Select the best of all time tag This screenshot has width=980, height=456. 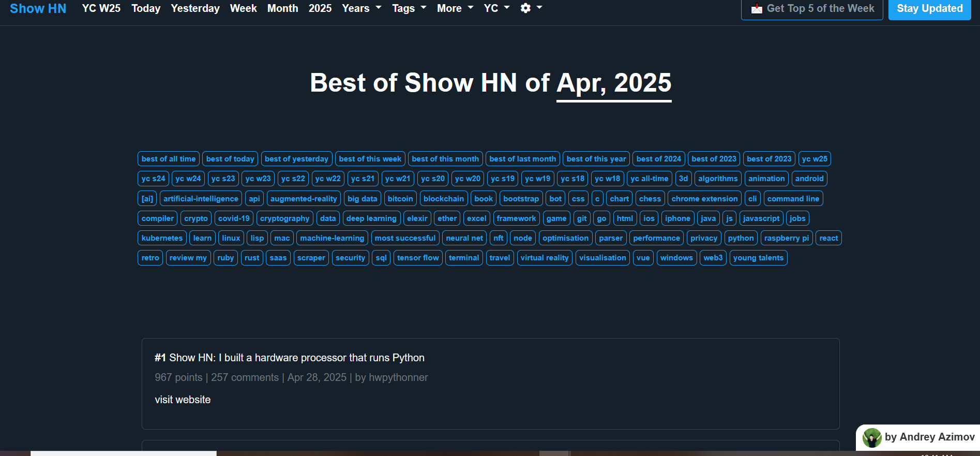click(169, 159)
